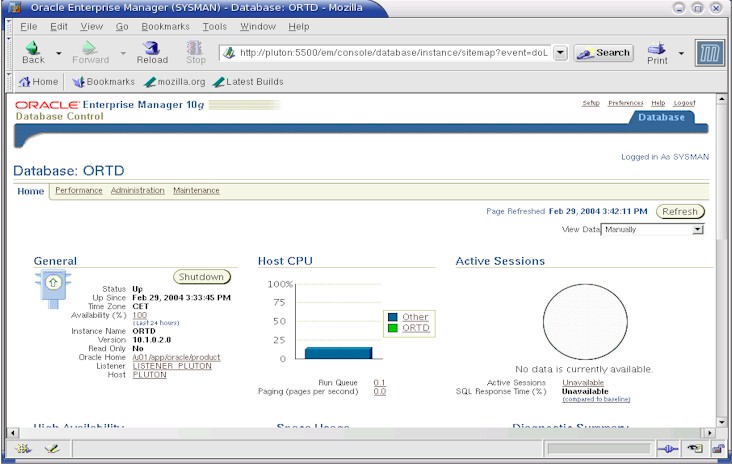Click the security padlock icon in status bar
Image resolution: width=732 pixels, height=464 pixels.
(x=718, y=449)
